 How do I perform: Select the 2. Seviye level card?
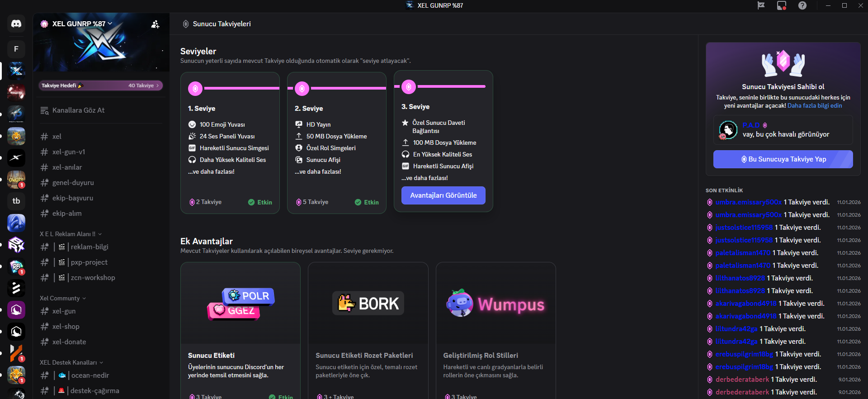[x=337, y=143]
